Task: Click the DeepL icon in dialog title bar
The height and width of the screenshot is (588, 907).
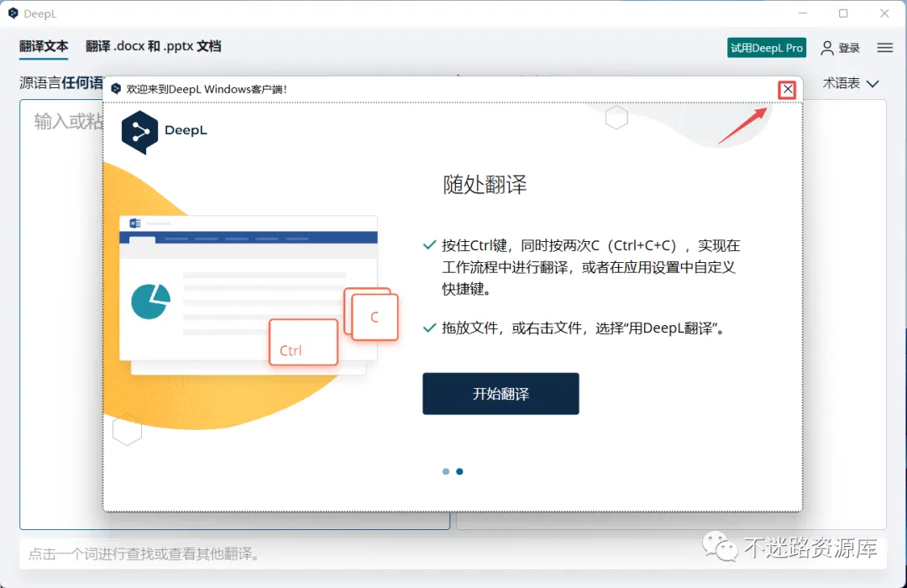Action: (116, 88)
